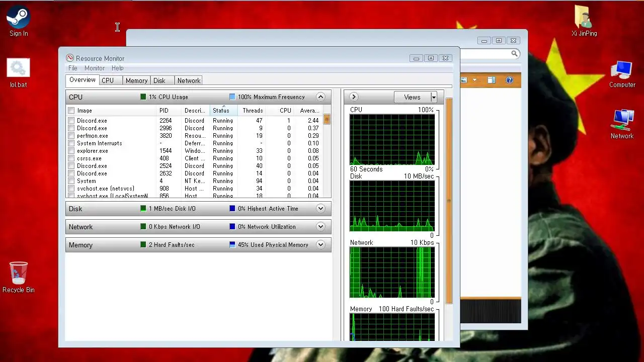Select the perfmon.exe process name

[93, 136]
